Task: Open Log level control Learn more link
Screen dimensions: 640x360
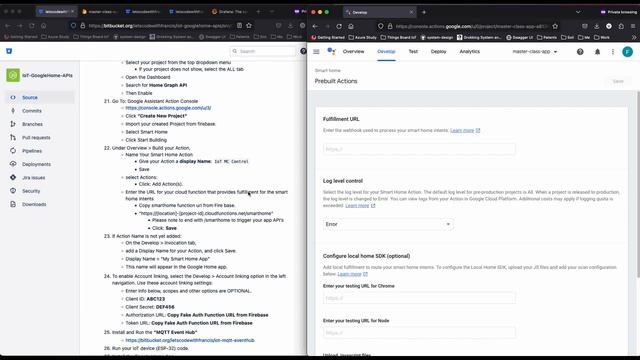Action: (360, 206)
